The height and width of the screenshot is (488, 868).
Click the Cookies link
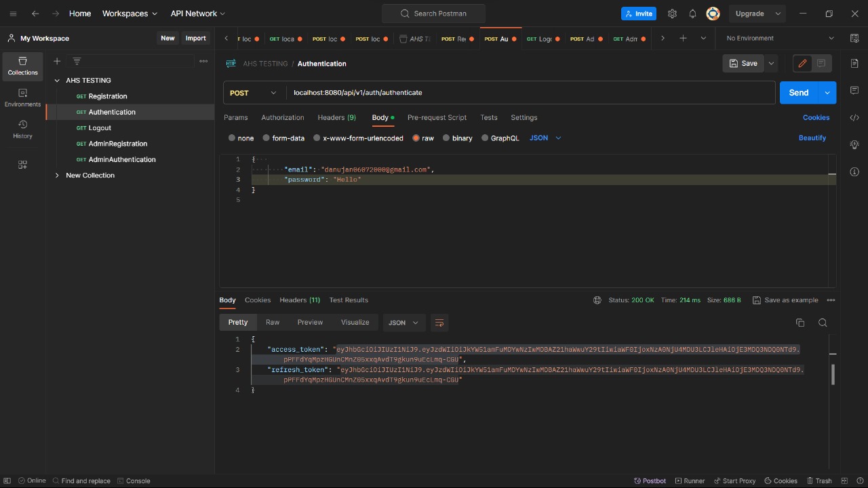816,118
